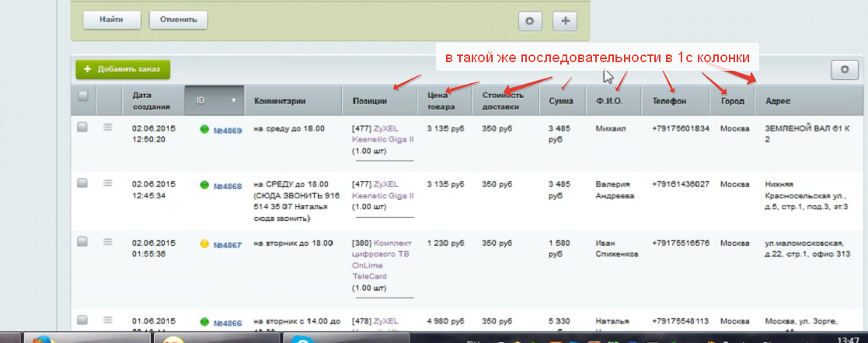Click the Город column header

tap(732, 101)
